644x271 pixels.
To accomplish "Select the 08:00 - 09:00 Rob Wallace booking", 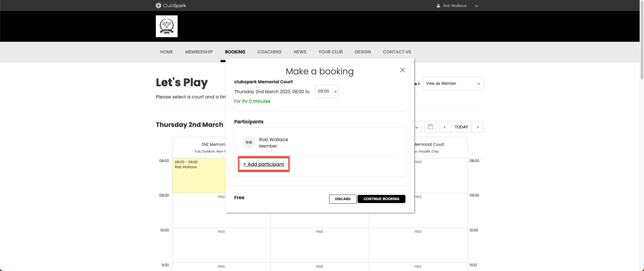I will click(x=199, y=175).
